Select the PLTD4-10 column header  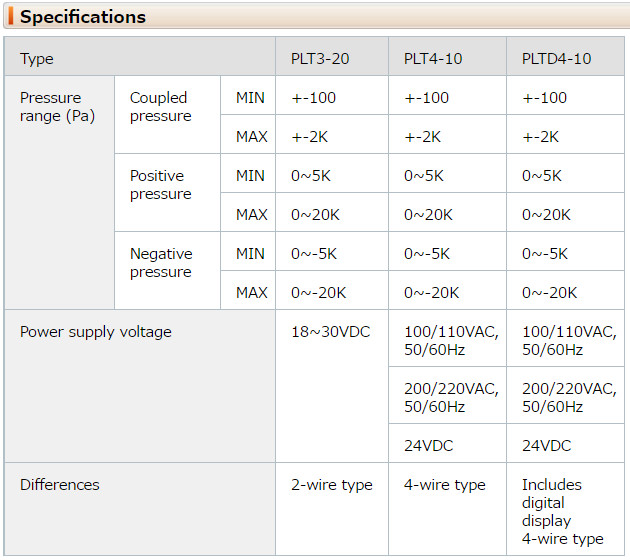tap(565, 56)
